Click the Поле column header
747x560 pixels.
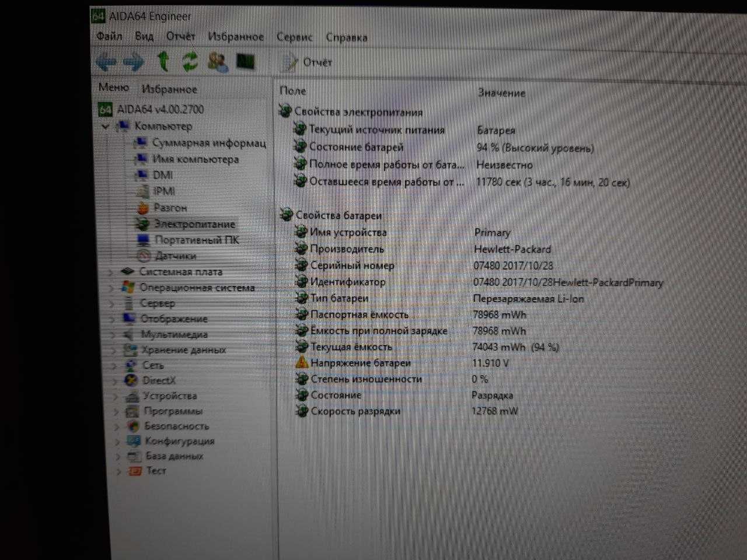[292, 90]
